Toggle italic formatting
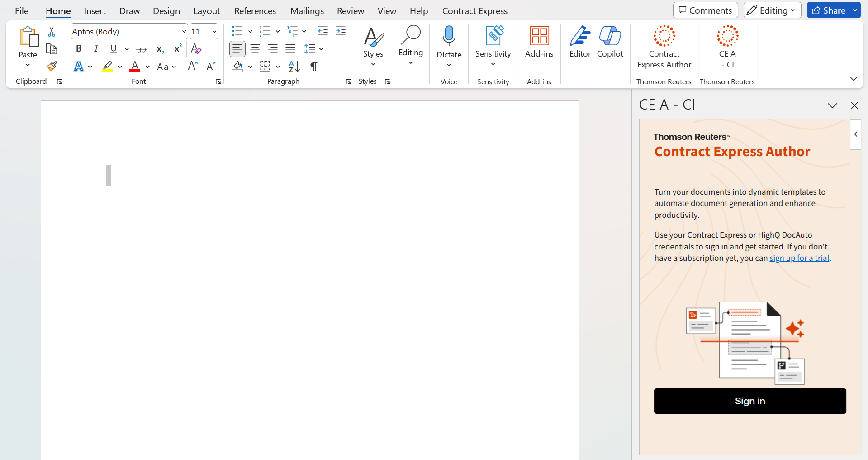This screenshot has width=868, height=460. (x=96, y=48)
